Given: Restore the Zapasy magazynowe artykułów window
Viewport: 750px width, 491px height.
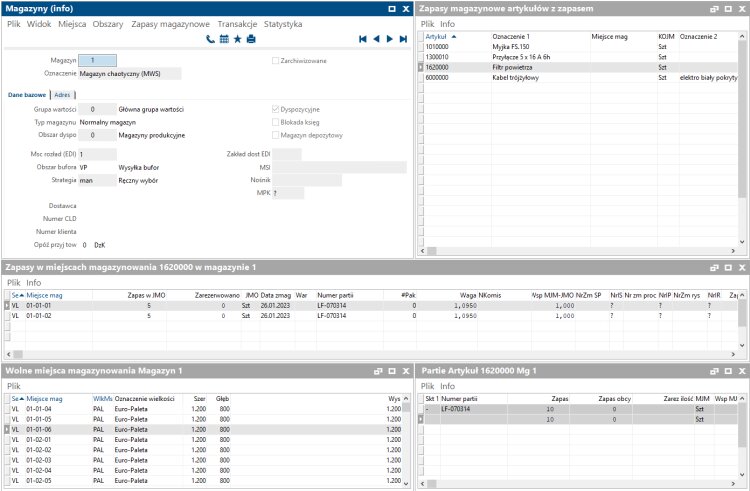Looking at the screenshot, I should (x=714, y=9).
